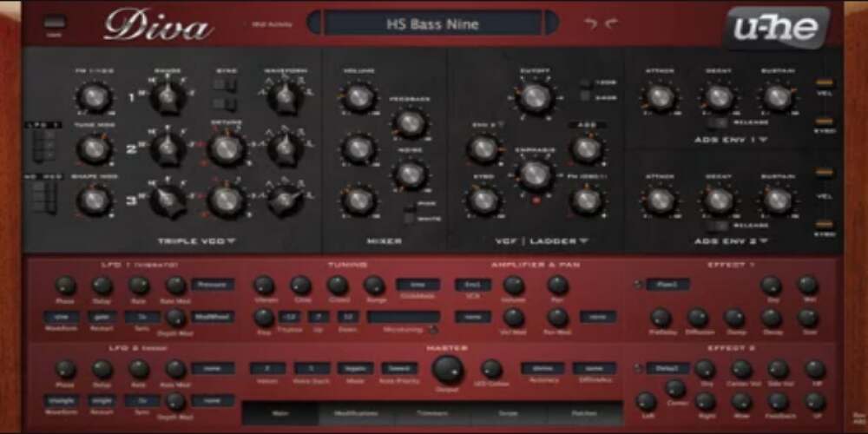Click the Feedback knob in the Mixer
This screenshot has width=868, height=434.
410,123
